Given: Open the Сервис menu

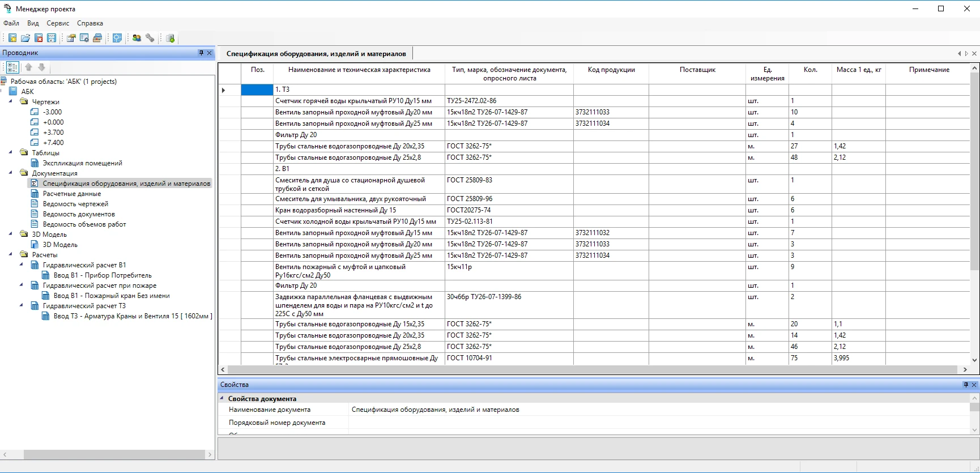Looking at the screenshot, I should tap(58, 23).
